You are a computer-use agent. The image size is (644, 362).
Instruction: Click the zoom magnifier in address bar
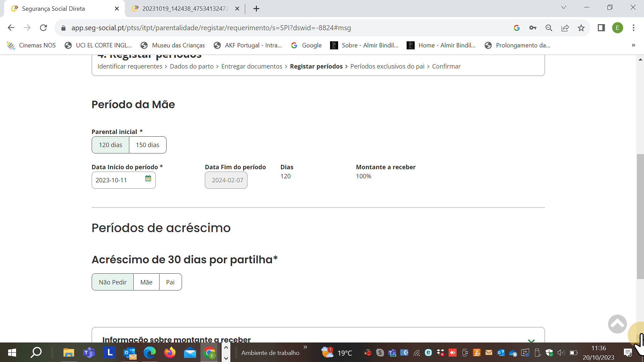pyautogui.click(x=549, y=28)
